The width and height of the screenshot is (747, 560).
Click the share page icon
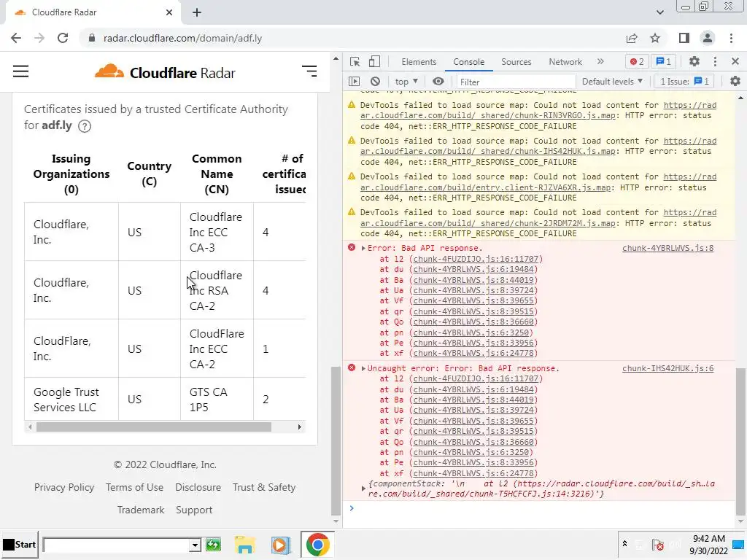click(x=632, y=38)
